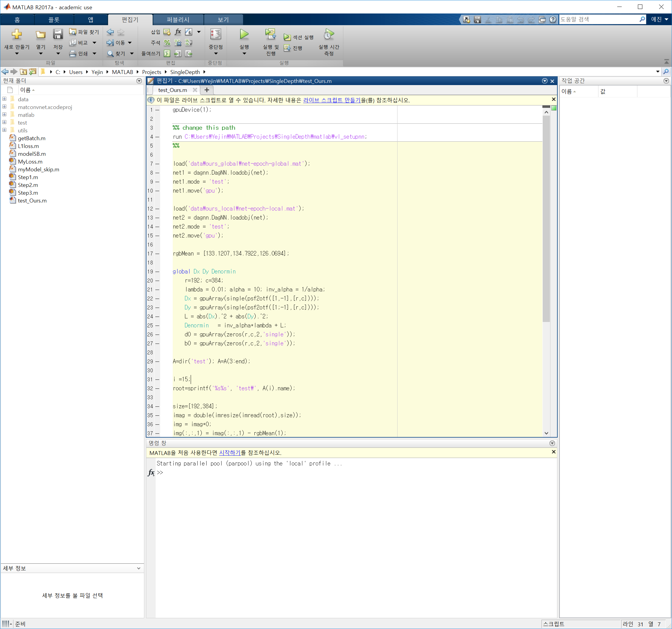Click the Live Script creation link
Screen dimensions: 672x629
(x=332, y=100)
